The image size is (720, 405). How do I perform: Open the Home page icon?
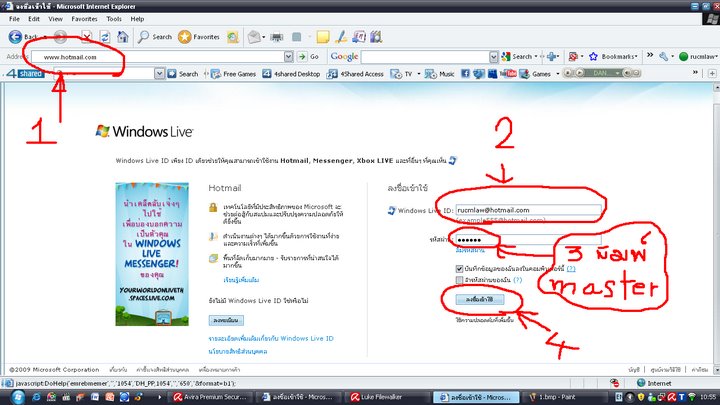coord(123,37)
